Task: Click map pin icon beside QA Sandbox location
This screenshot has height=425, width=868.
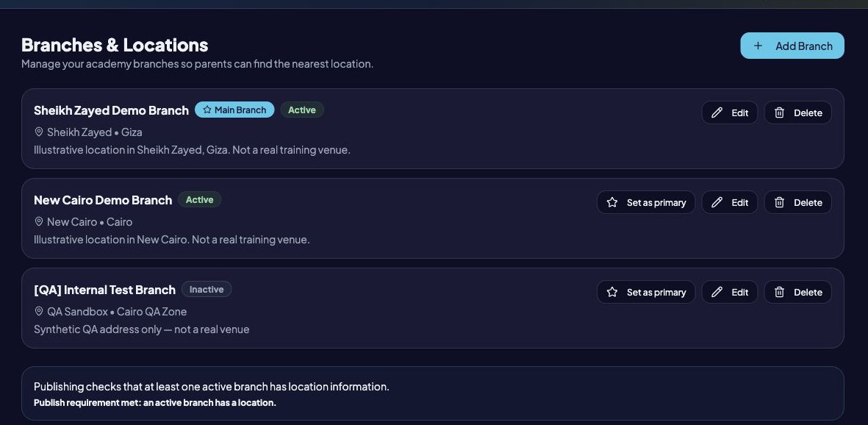Action: coord(39,312)
